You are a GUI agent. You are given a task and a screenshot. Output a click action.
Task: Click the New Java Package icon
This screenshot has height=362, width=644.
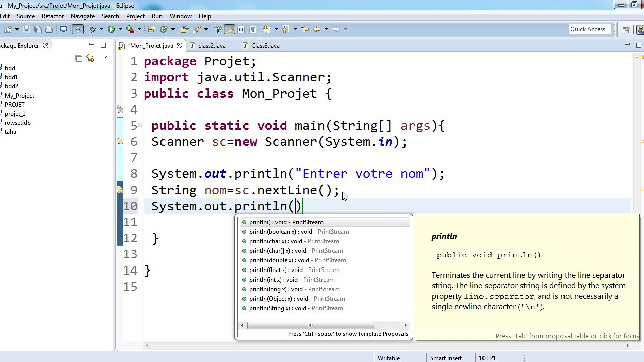tap(151, 29)
